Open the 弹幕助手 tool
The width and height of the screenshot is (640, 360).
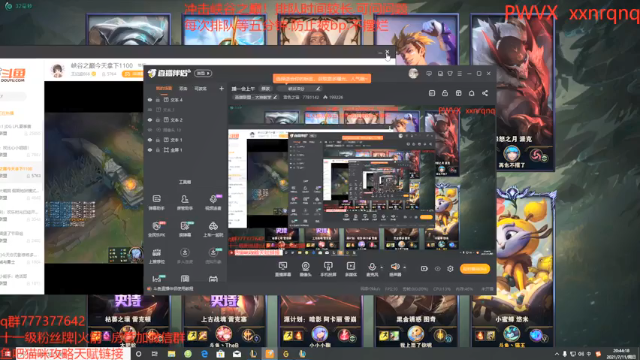157,202
